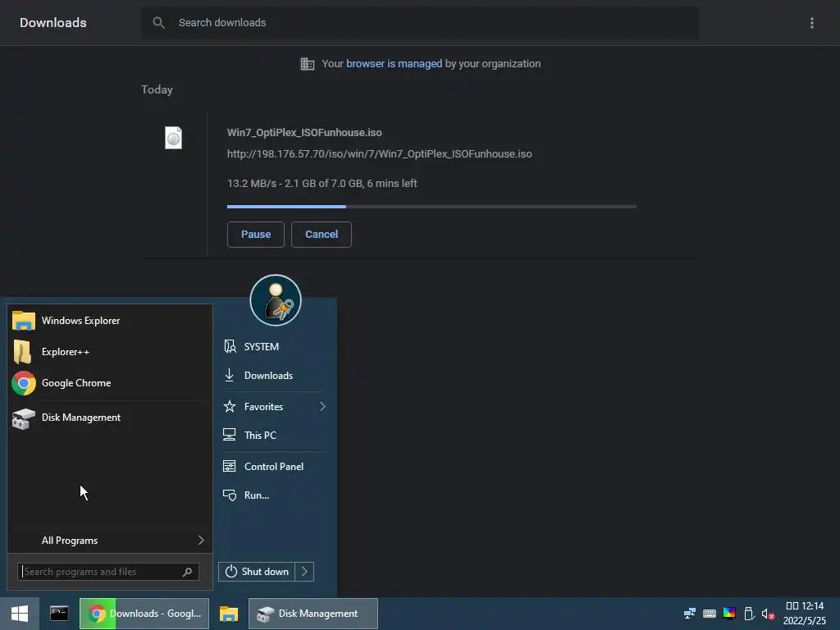Viewport: 840px width, 630px height.
Task: Click the browser is managed link
Action: 394,64
